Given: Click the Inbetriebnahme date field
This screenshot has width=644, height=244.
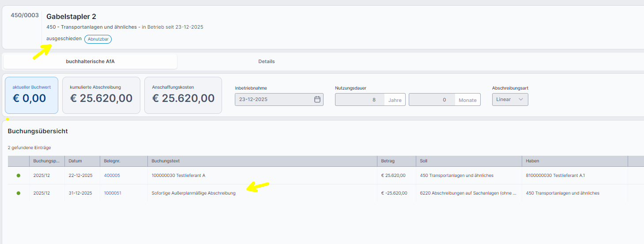Looking at the screenshot, I should (274, 99).
